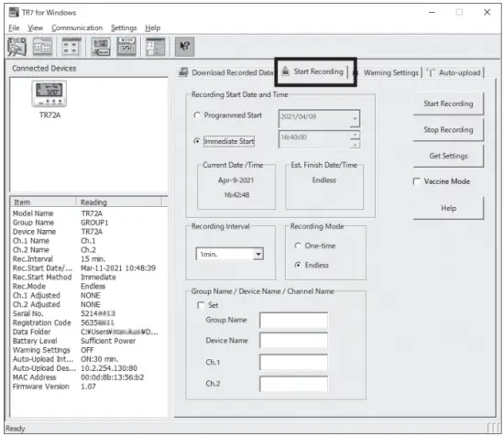Open the File menu
Viewport: 504px width, 437px height.
click(x=14, y=28)
